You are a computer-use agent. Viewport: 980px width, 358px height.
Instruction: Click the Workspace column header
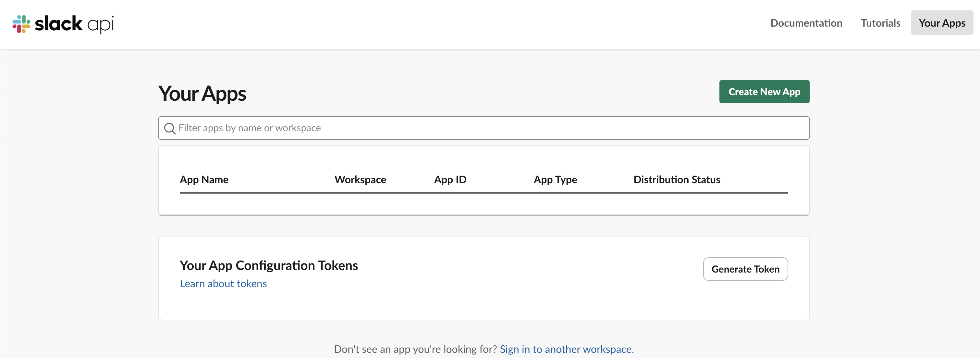pos(360,179)
